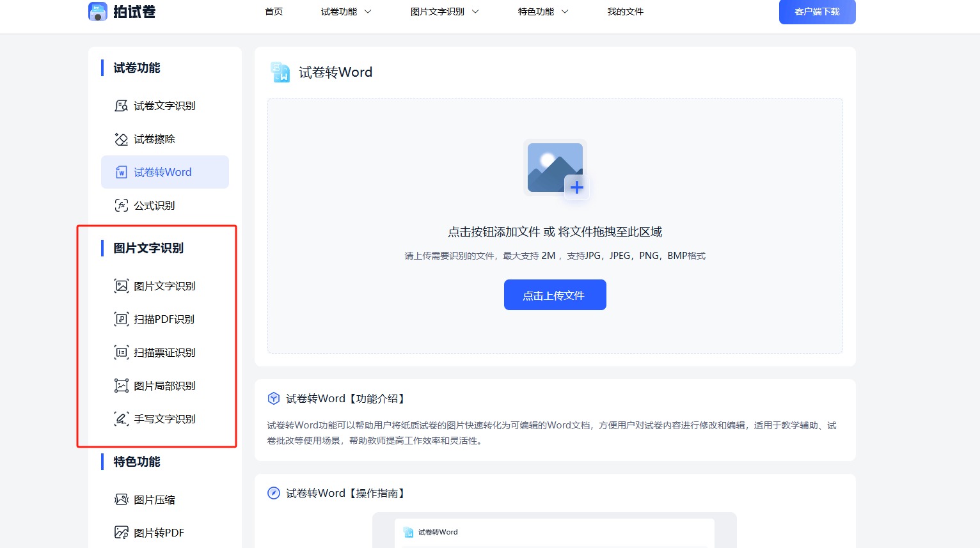This screenshot has height=548, width=980.
Task: Click the 功能介绍 description paragraph
Action: pos(551,433)
